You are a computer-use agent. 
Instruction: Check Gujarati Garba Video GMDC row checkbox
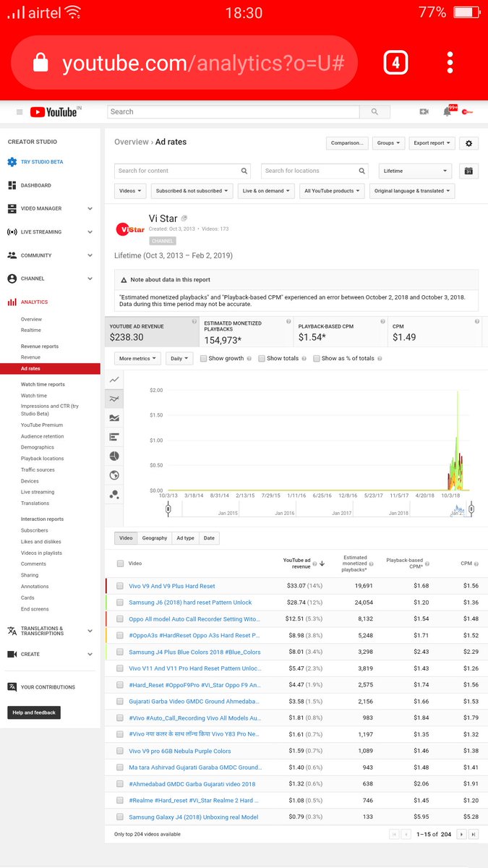tap(120, 702)
